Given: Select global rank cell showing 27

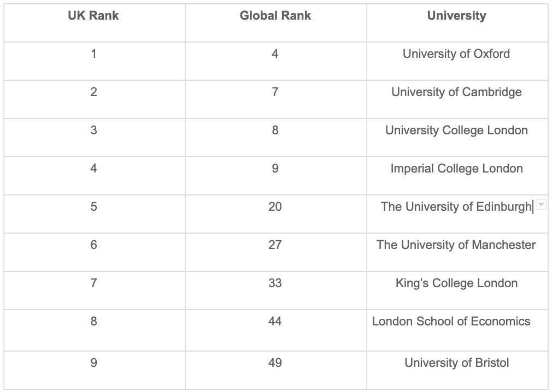Looking at the screenshot, I should coord(275,252).
